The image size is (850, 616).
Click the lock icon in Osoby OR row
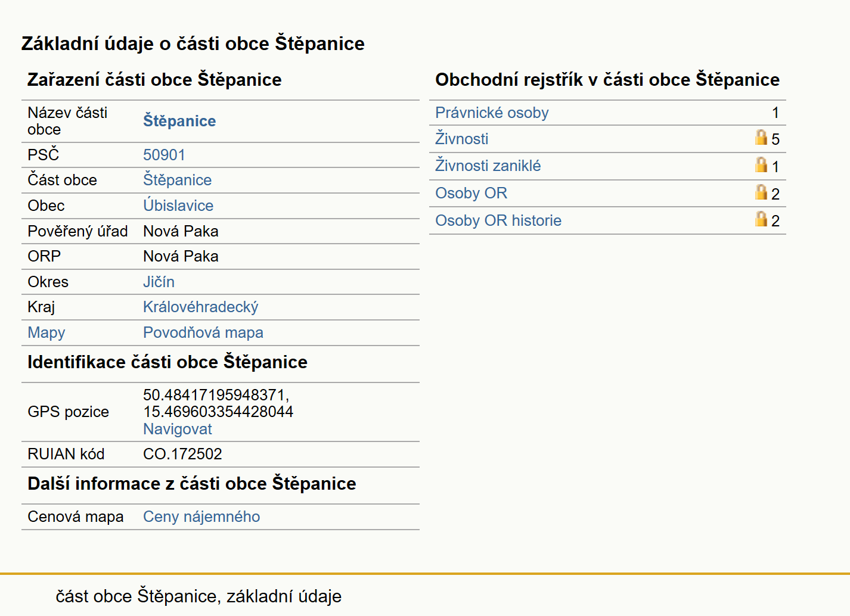tap(761, 192)
